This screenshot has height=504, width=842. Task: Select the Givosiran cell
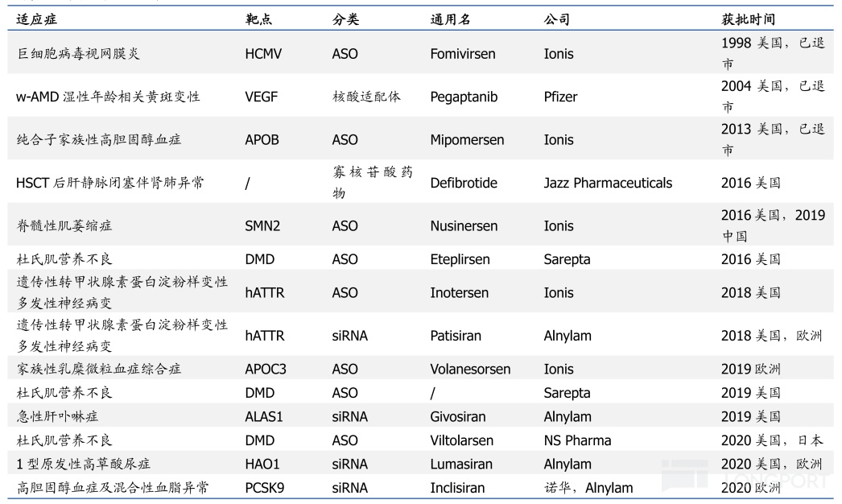[460, 417]
